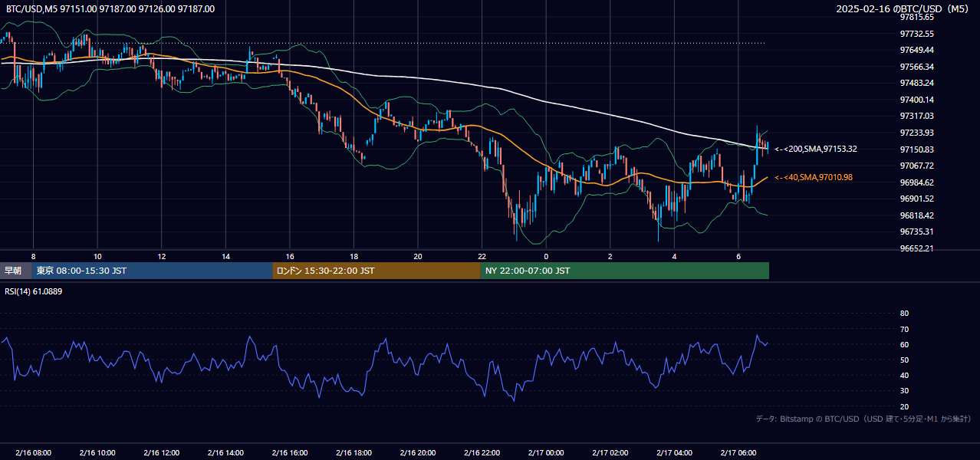Click RSI axis level 70
The height and width of the screenshot is (460, 980).
(904, 329)
